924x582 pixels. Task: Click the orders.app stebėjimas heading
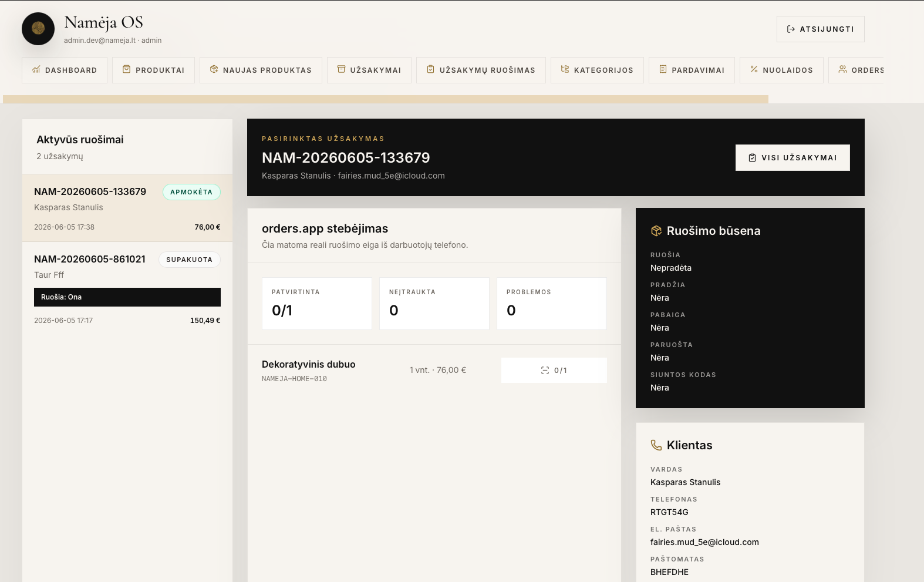click(x=325, y=228)
